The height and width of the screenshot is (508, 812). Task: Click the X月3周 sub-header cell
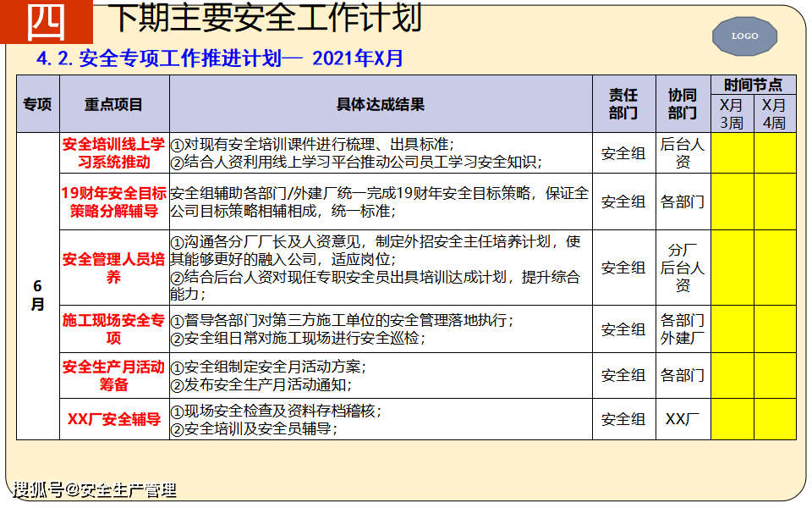732,113
